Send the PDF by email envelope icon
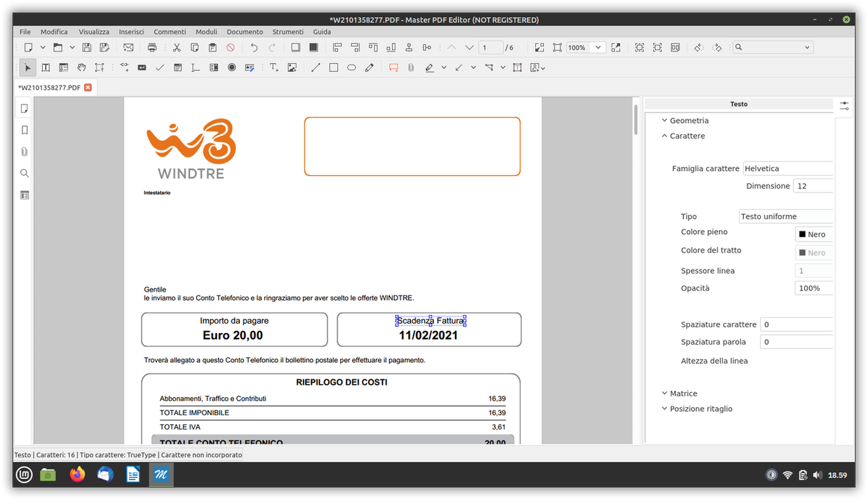Screen dimensions: 868x500 (128, 47)
